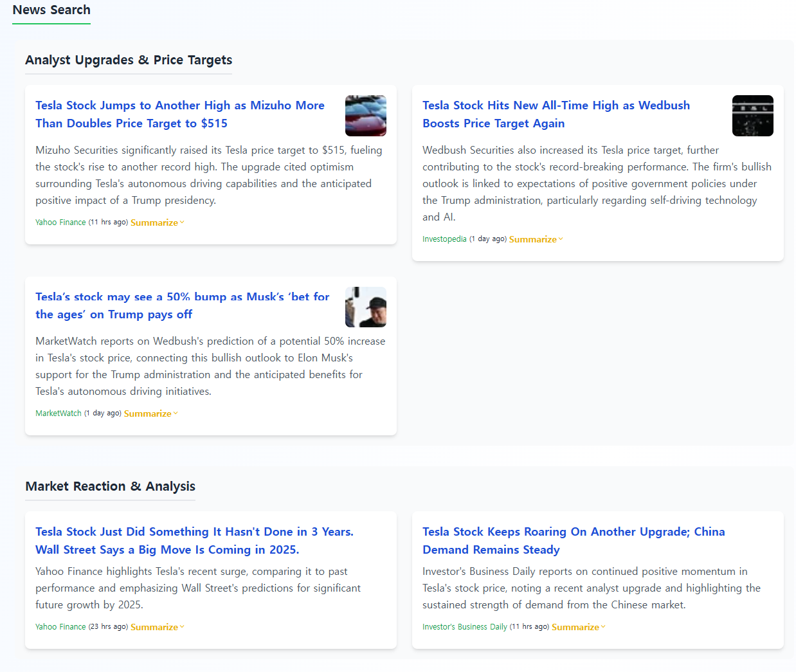
Task: Click the 'Yahoo Finance highlights Tesla's recent surge' summary
Action: (x=198, y=588)
